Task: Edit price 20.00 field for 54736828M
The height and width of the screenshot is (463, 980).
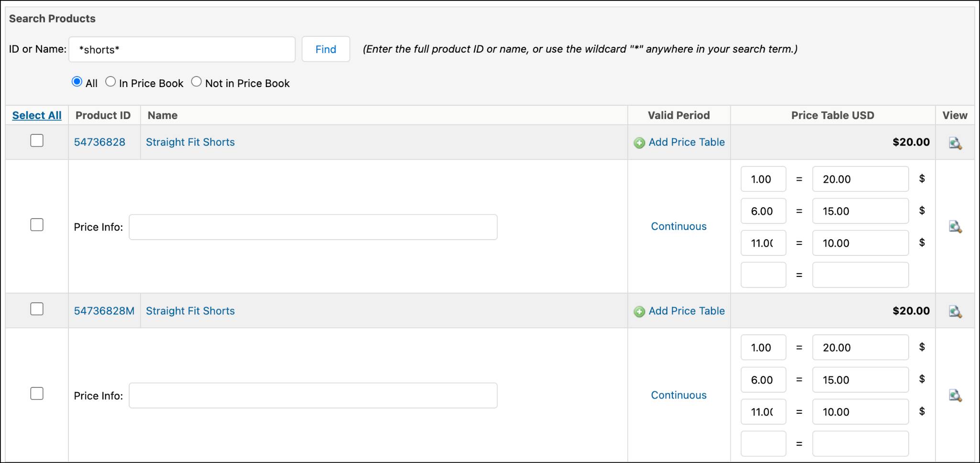Action: point(860,347)
